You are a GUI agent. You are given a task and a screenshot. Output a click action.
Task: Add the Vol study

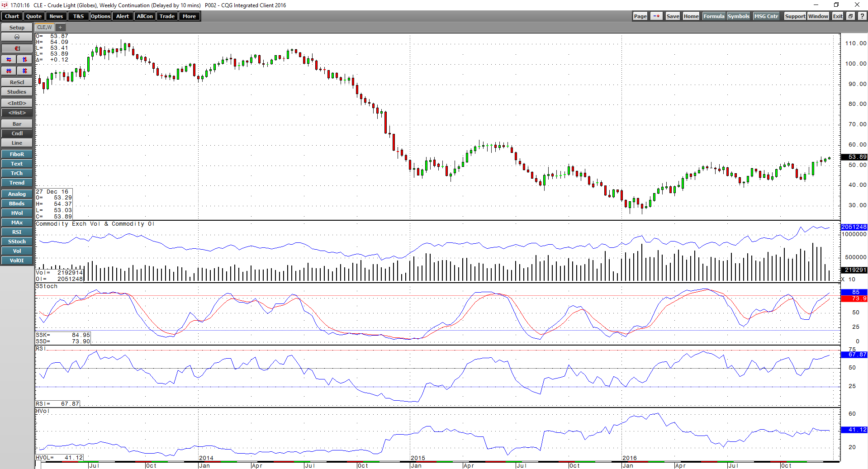pos(17,251)
